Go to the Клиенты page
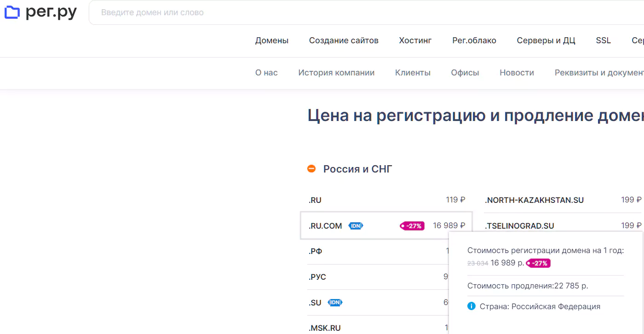 coord(413,73)
